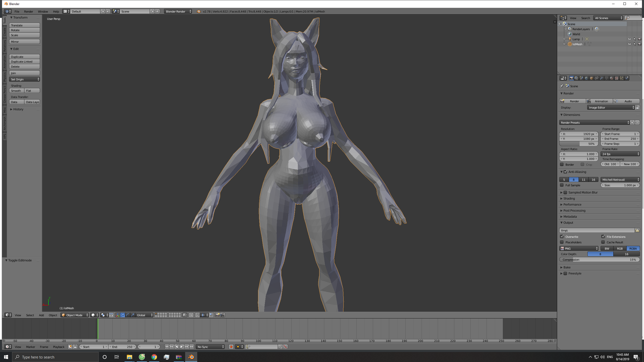
Task: Click the Modifiers wrench properties icon
Action: click(601, 78)
